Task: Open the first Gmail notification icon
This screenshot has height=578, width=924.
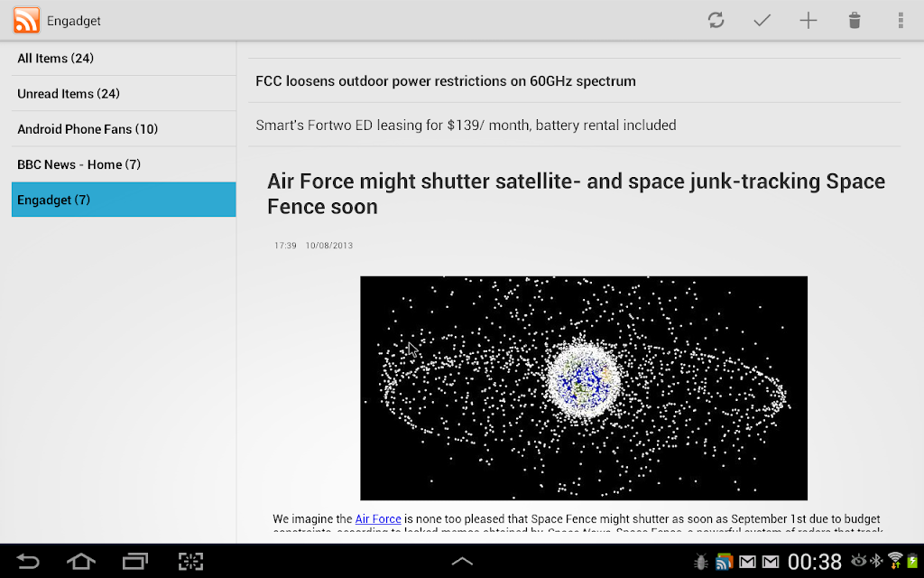Action: (747, 562)
